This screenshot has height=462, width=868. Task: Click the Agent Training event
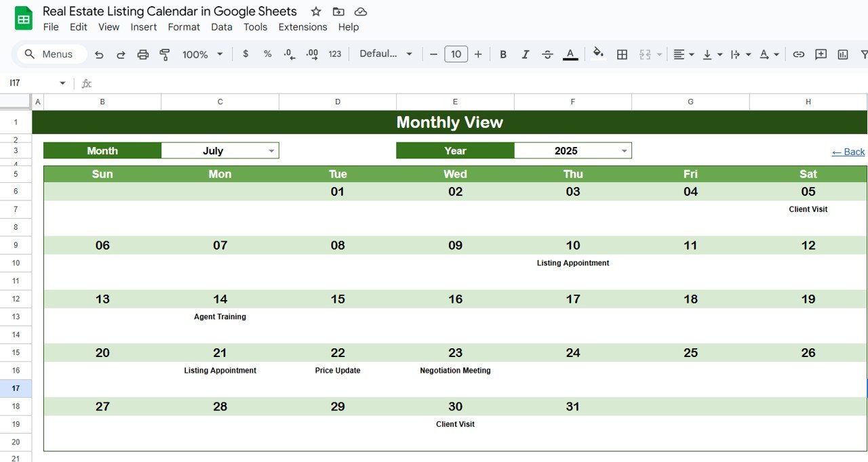(x=220, y=316)
